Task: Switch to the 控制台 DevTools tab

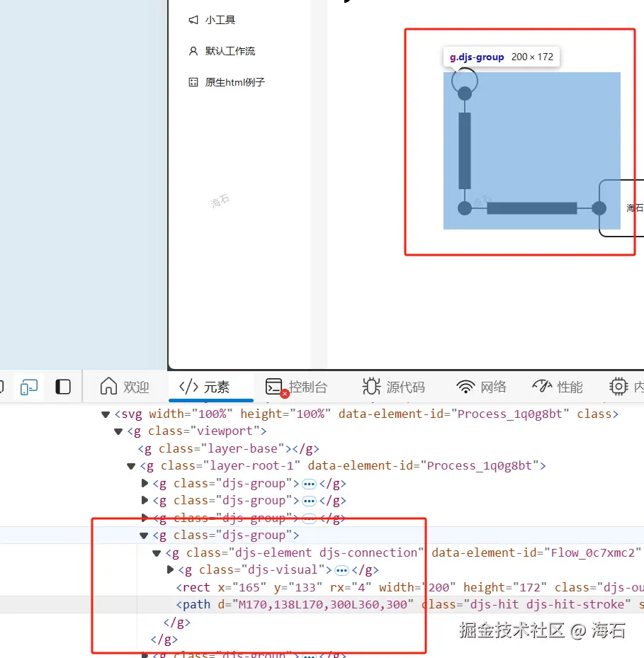Action: (x=296, y=387)
